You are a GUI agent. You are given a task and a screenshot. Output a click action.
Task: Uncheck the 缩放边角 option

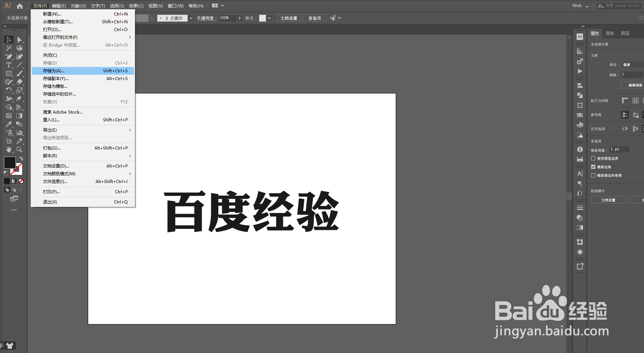(x=593, y=167)
